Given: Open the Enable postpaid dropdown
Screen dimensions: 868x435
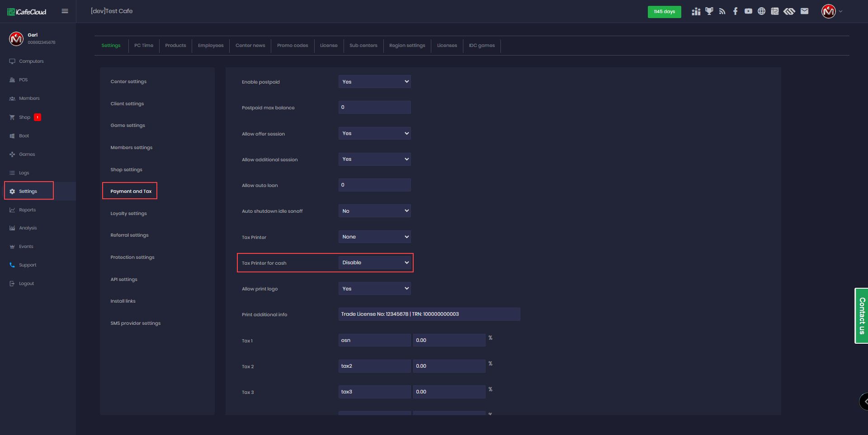Looking at the screenshot, I should pyautogui.click(x=374, y=82).
